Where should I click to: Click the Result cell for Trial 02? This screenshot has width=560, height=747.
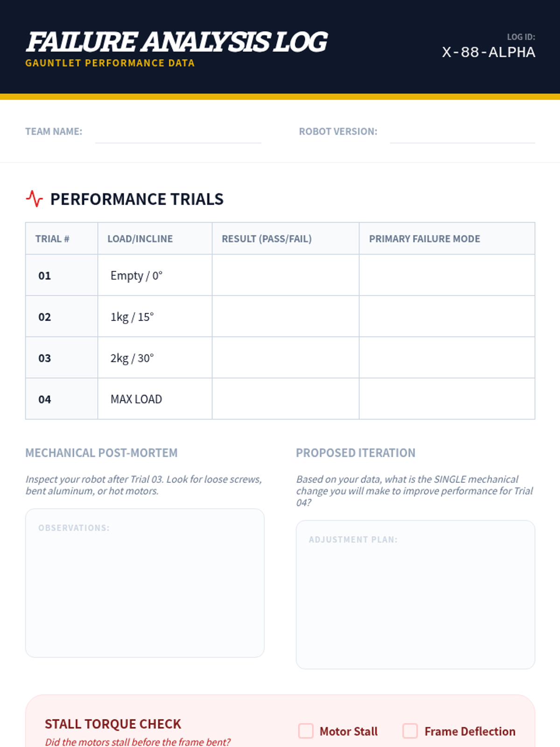[286, 316]
